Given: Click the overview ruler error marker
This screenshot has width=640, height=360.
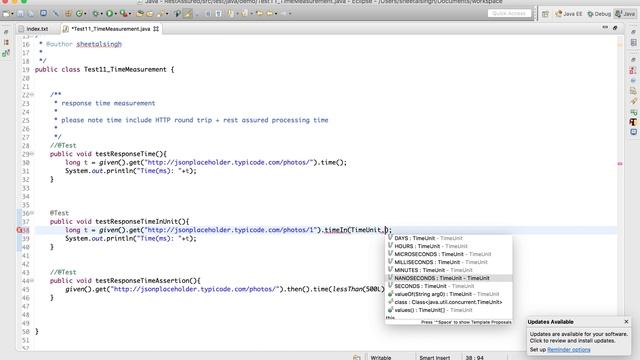Looking at the screenshot, I should pyautogui.click(x=620, y=164).
